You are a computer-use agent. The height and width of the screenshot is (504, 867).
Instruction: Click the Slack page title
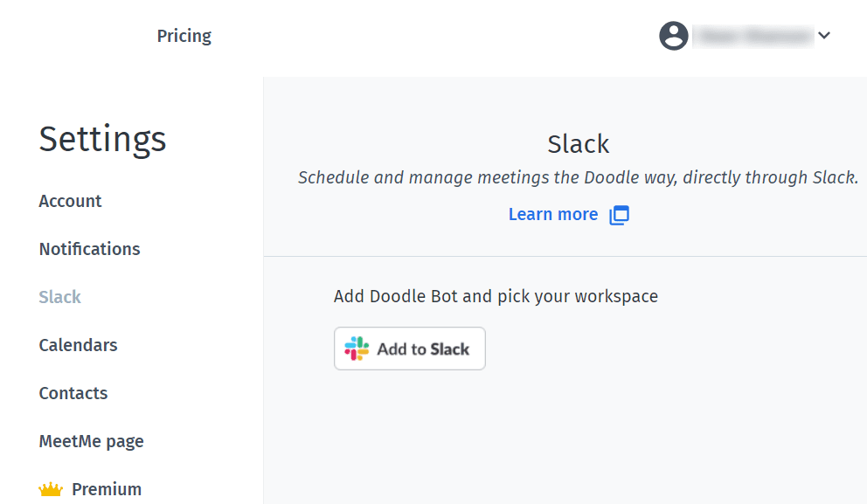click(579, 144)
